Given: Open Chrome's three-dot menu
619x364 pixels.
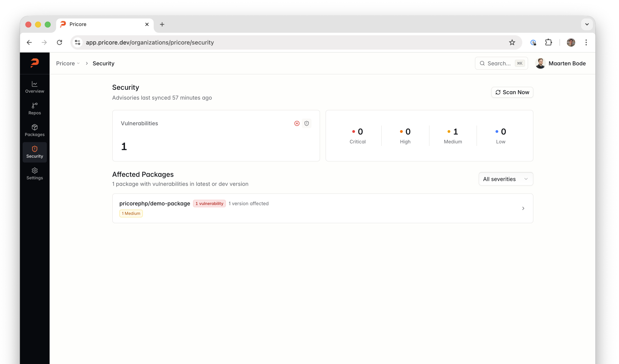Looking at the screenshot, I should coord(586,42).
